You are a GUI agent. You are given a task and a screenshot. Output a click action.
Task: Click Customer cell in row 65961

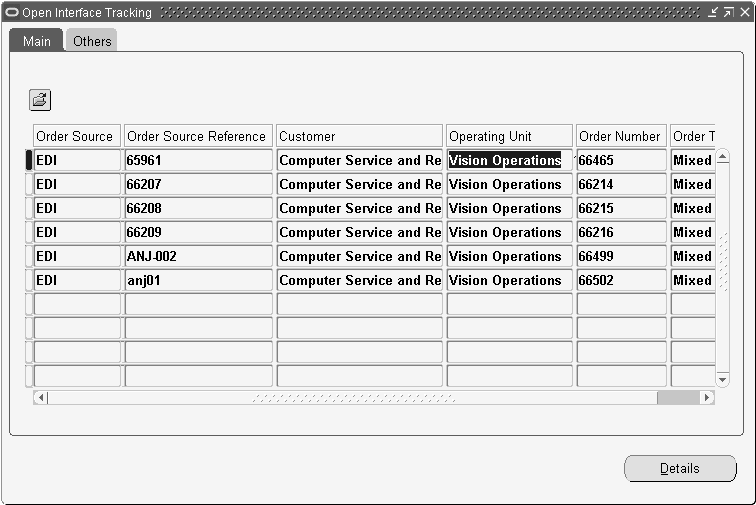pos(359,160)
